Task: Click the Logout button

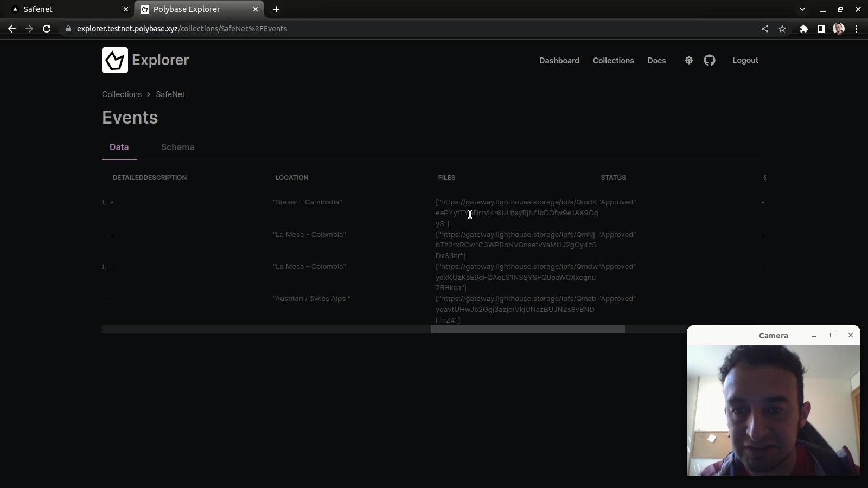Action: point(745,60)
